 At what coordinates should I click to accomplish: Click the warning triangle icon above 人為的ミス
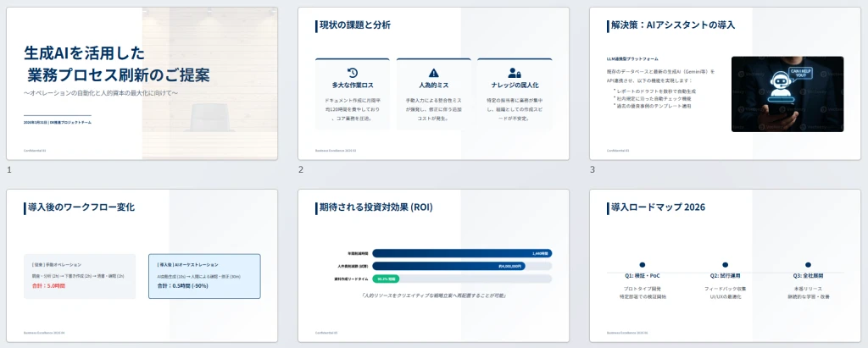433,73
